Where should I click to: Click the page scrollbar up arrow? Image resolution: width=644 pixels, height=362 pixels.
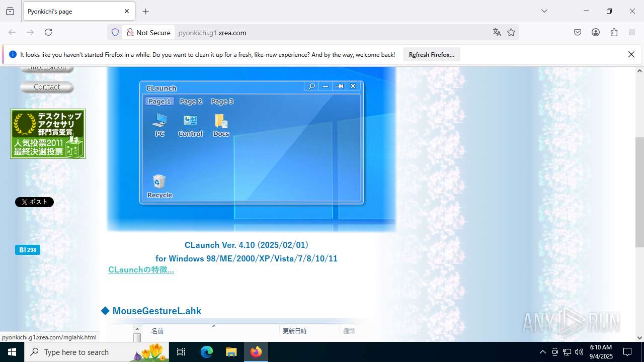[639, 70]
